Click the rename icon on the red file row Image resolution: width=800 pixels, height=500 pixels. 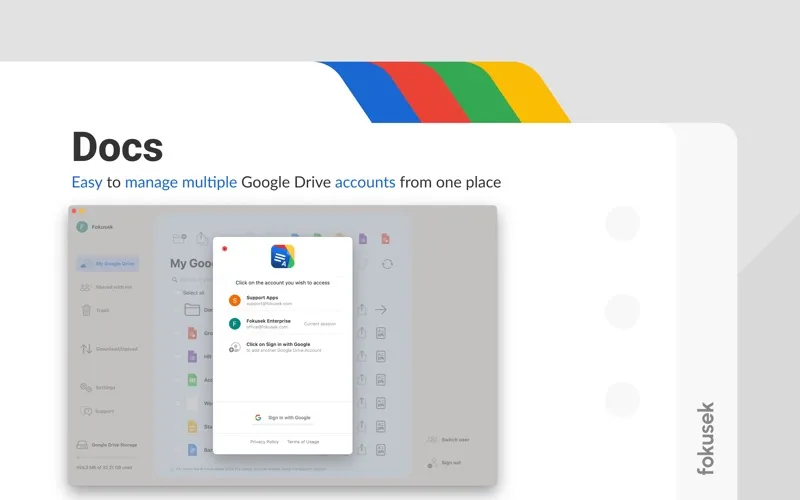381,333
